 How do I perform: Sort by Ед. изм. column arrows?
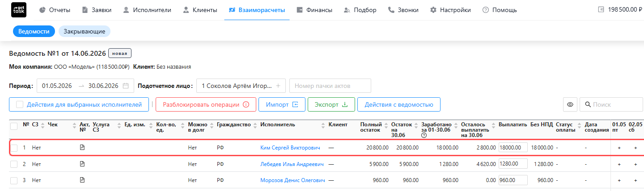coord(151,126)
